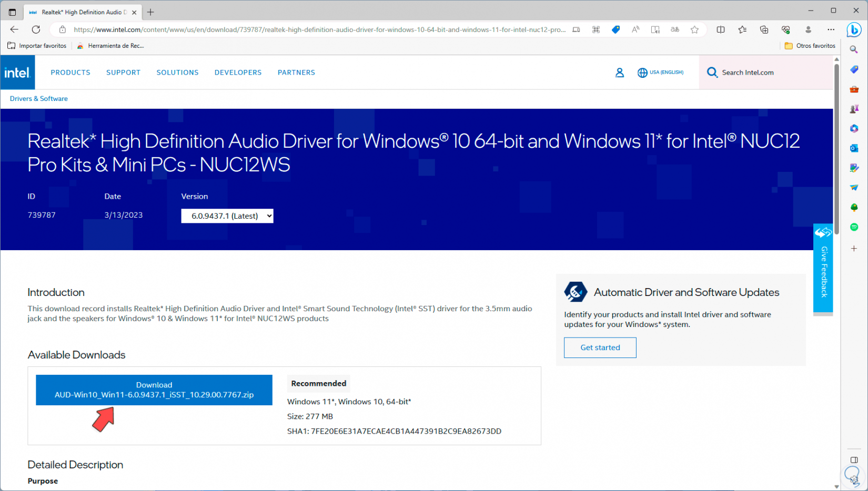The width and height of the screenshot is (868, 491).
Task: Open Intel account sign-in icon
Action: point(620,73)
